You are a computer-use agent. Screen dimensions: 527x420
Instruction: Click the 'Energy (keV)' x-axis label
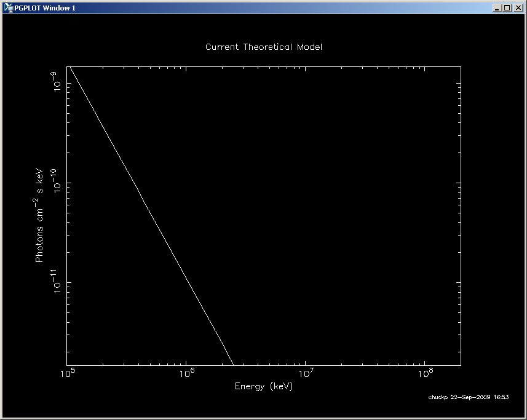coord(264,386)
